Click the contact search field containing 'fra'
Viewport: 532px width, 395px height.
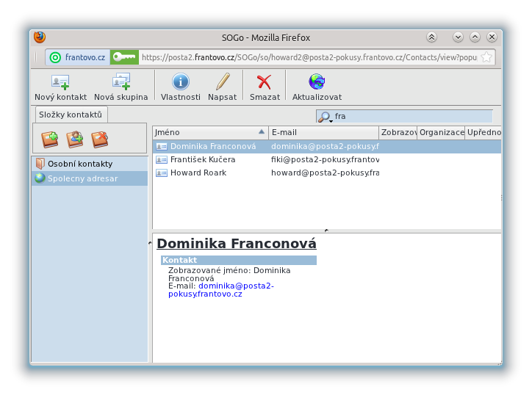click(411, 116)
